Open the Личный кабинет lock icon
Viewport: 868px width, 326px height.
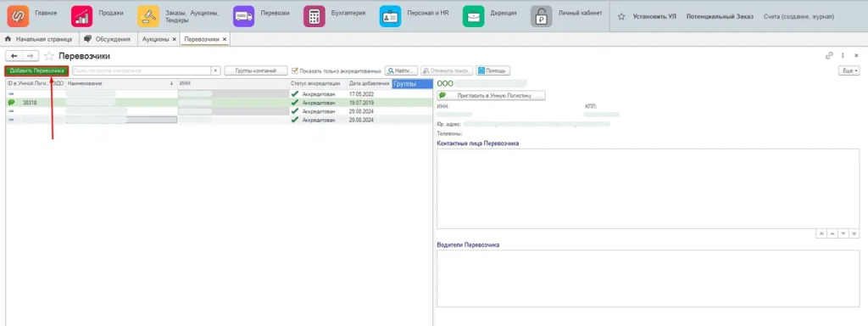[x=542, y=16]
